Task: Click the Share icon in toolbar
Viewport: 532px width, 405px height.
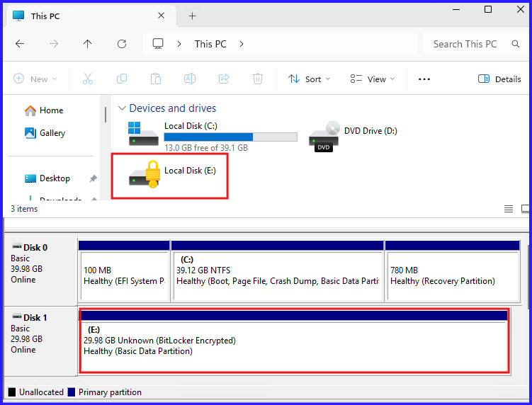Action: click(224, 79)
